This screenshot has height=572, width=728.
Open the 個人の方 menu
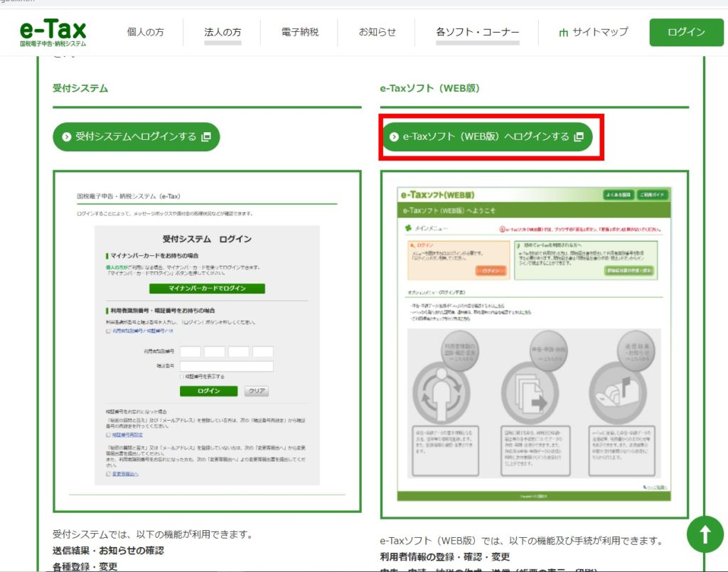pyautogui.click(x=145, y=32)
